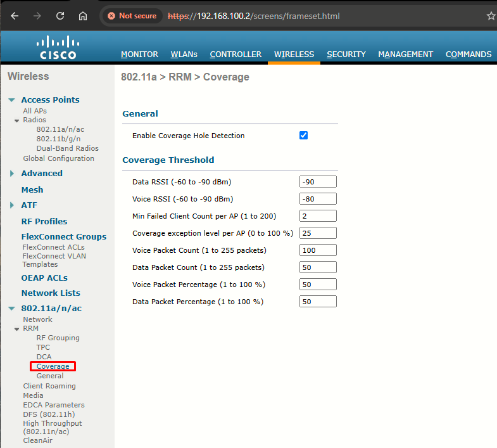The width and height of the screenshot is (497, 448).
Task: Click the URL address bar text
Action: point(254,16)
